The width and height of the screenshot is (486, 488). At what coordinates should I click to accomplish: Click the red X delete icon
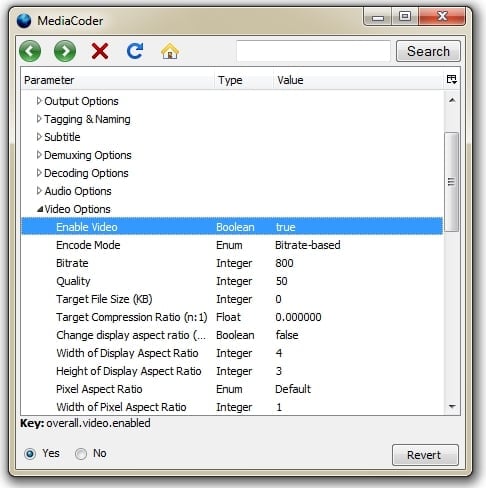(100, 51)
